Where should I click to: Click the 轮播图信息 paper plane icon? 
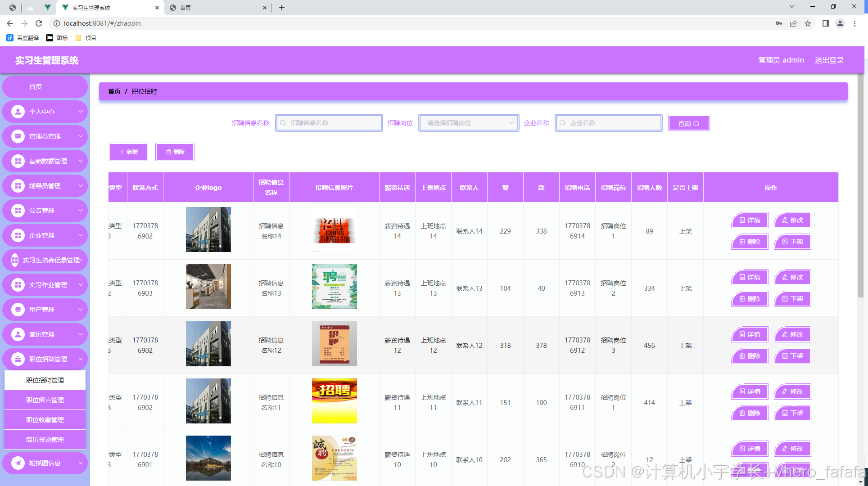18,463
